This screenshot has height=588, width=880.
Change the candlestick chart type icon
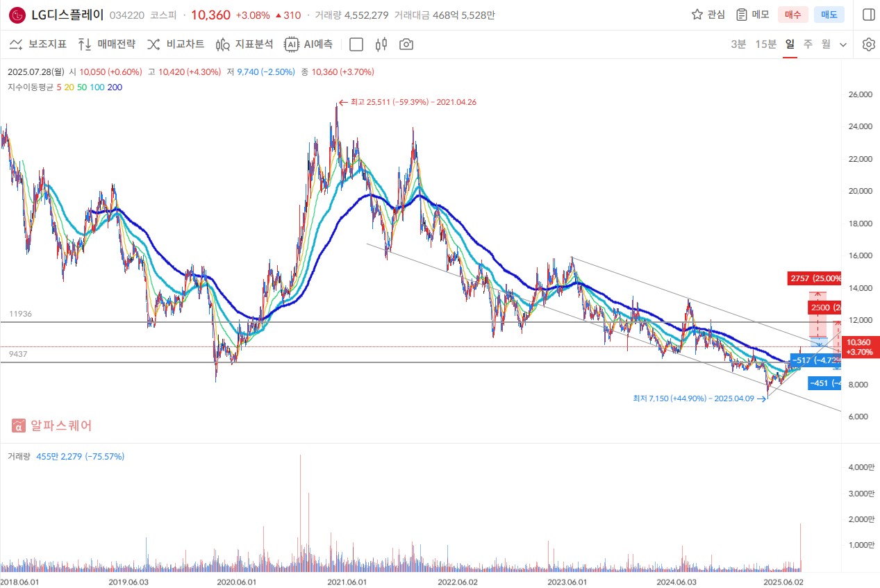pos(381,44)
